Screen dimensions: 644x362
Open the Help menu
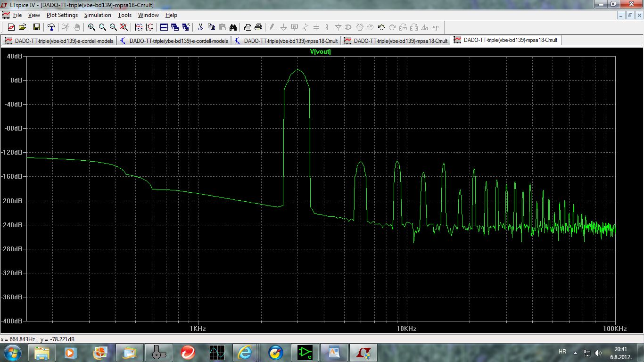tap(171, 15)
